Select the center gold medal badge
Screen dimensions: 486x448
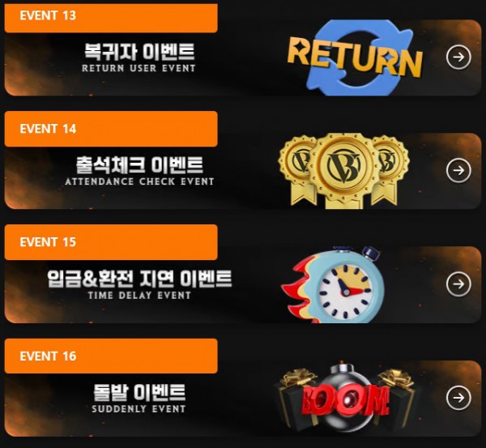coord(343,170)
